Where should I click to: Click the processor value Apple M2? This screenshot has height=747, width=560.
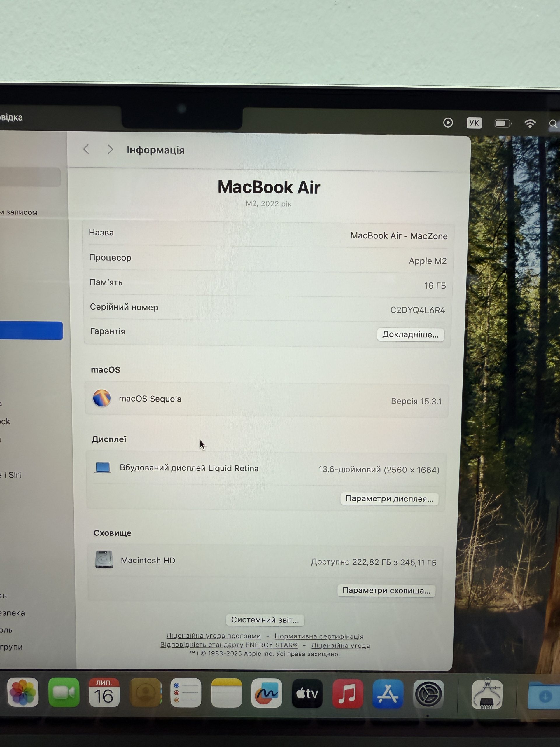click(x=428, y=261)
